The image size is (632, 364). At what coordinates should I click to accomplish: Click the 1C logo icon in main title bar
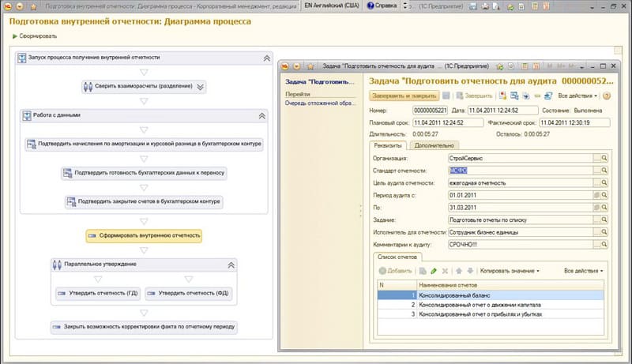(x=7, y=6)
